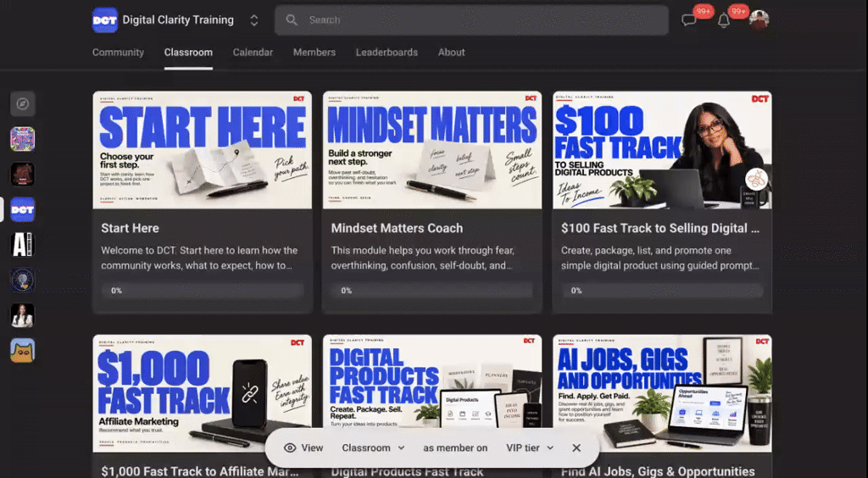Open the black-and-white AI community icon in sidebar

click(23, 245)
